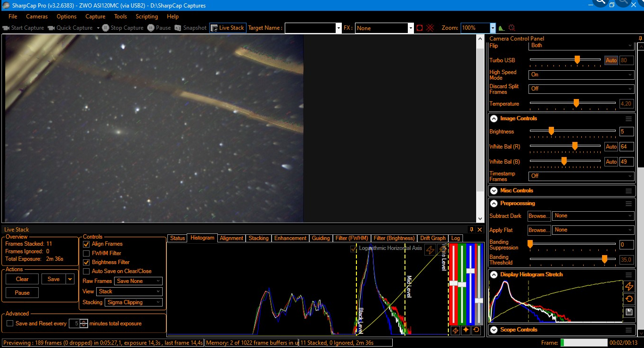The image size is (644, 348).
Task: Open the Tools menu
Action: tap(121, 17)
